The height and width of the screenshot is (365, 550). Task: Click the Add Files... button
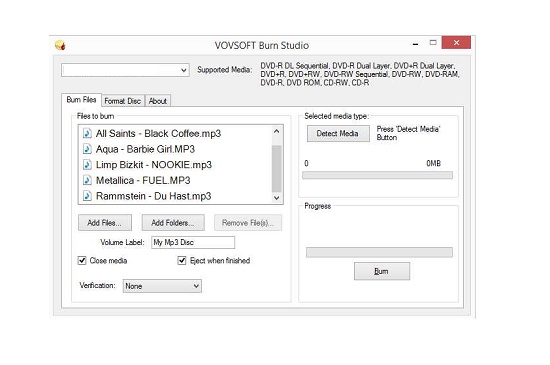tap(105, 223)
